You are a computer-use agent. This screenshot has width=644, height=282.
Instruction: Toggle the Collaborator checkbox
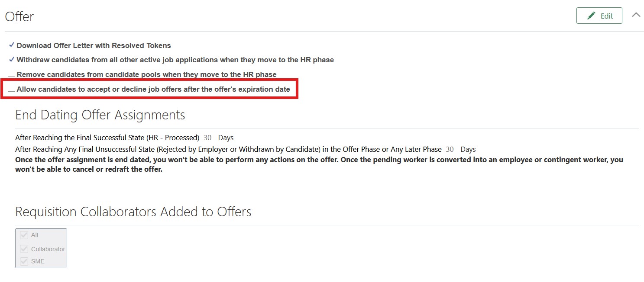pos(24,249)
